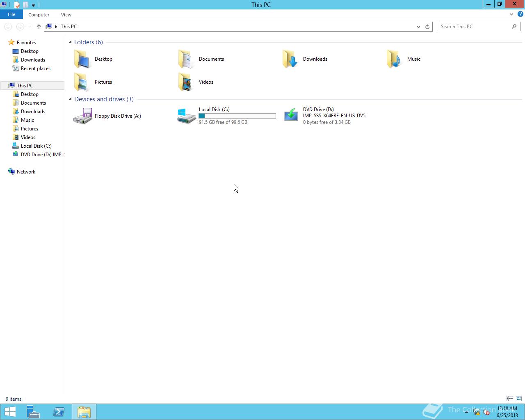Open the recent locations dropdown arrow
This screenshot has height=420, width=525.
(30, 27)
